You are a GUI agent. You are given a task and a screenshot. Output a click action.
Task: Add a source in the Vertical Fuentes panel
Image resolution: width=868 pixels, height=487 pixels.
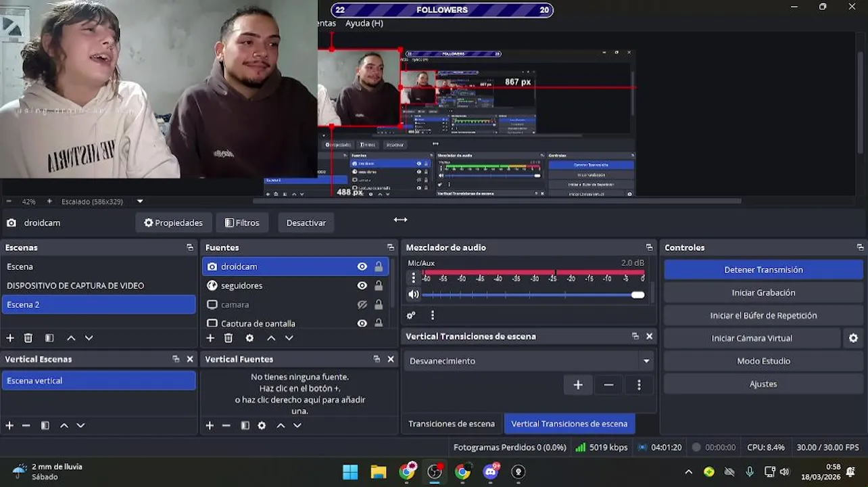210,425
